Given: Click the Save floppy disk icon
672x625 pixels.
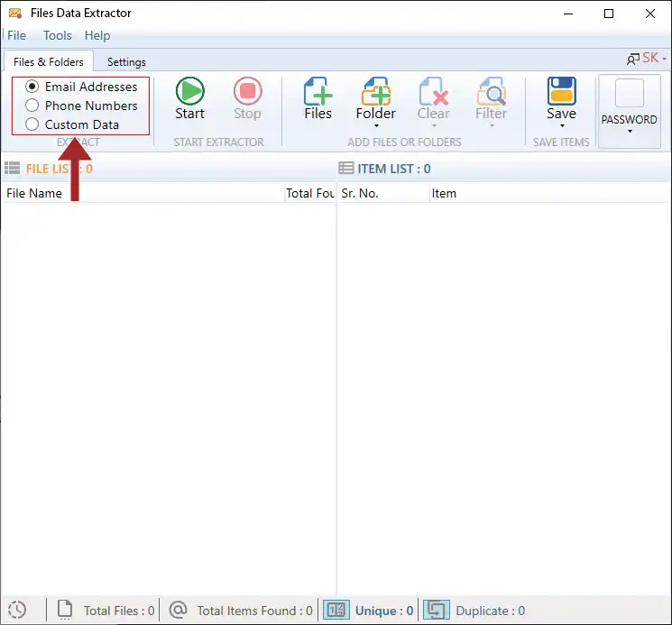Looking at the screenshot, I should [x=561, y=91].
